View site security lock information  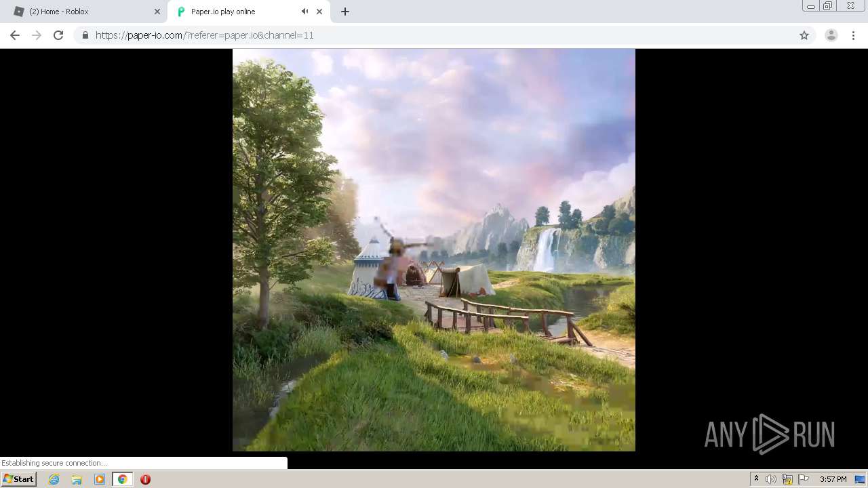click(x=85, y=35)
